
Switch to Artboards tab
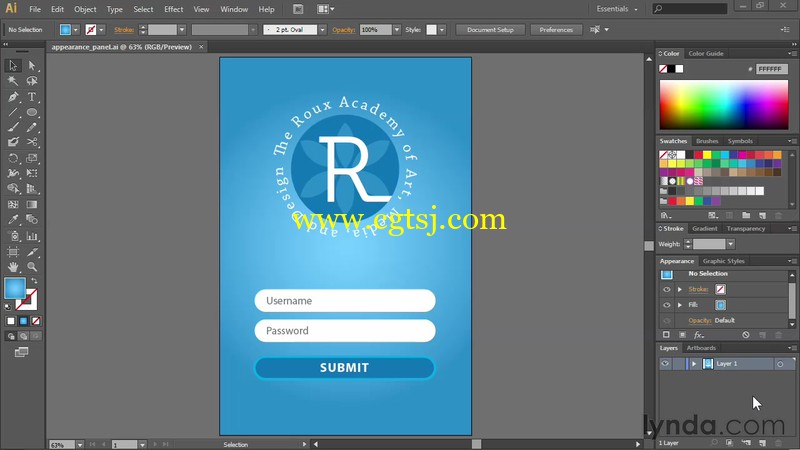[701, 348]
